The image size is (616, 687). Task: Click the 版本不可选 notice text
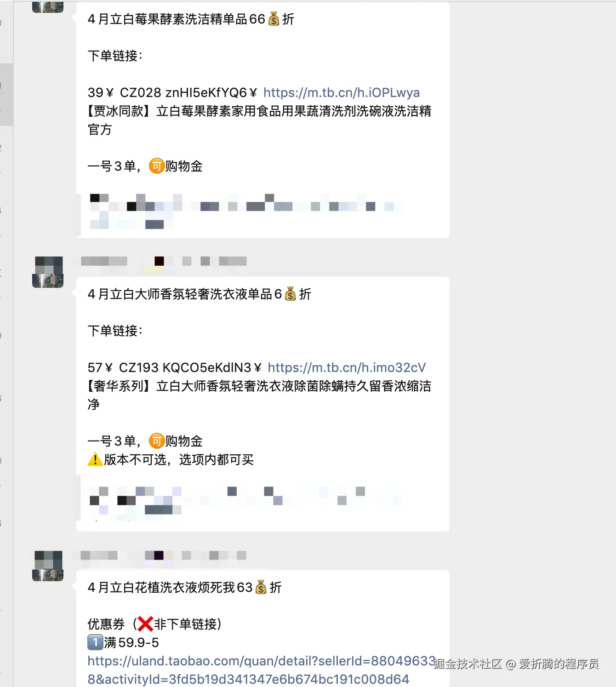179,459
